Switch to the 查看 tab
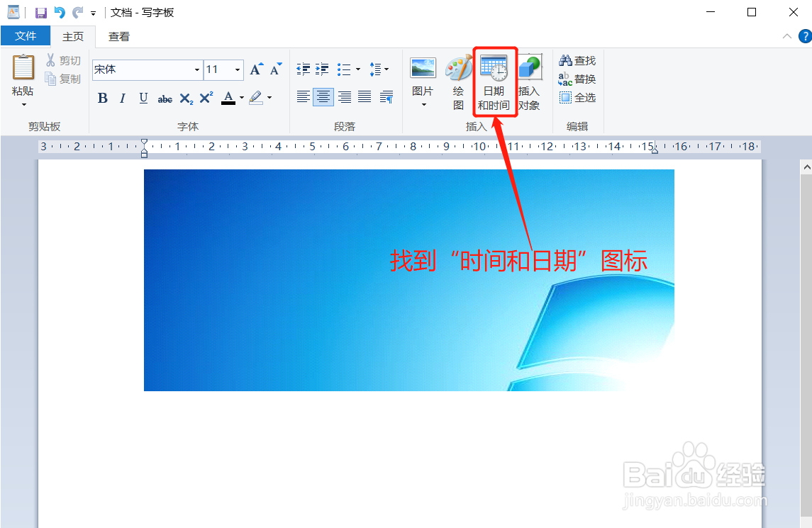The width and height of the screenshot is (812, 528). coord(118,36)
